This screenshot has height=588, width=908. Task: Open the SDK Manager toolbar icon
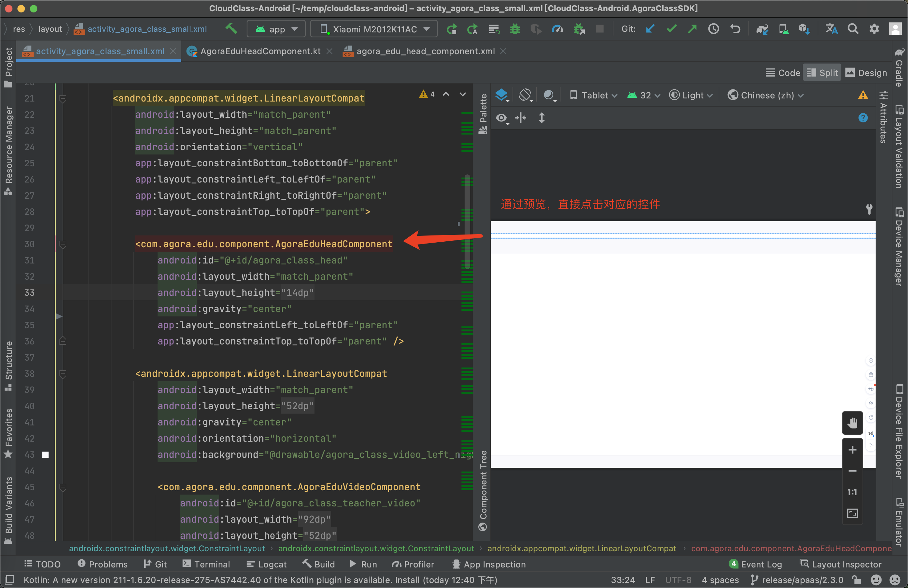(804, 29)
